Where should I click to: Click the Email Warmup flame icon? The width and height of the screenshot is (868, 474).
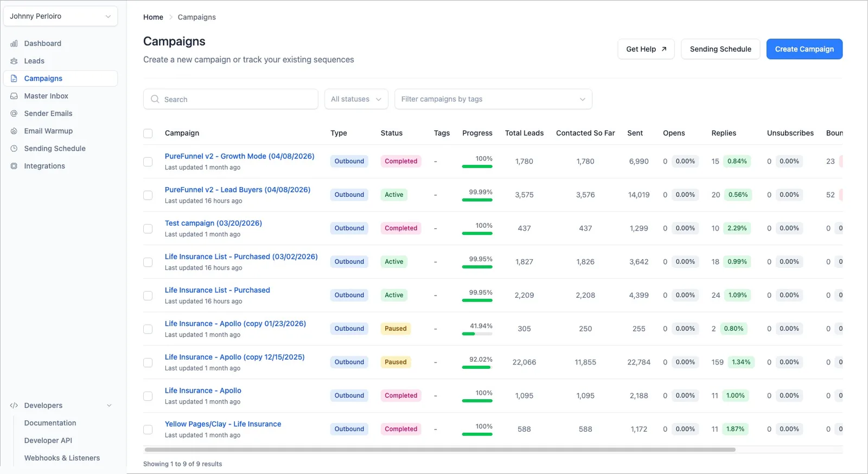pos(14,131)
